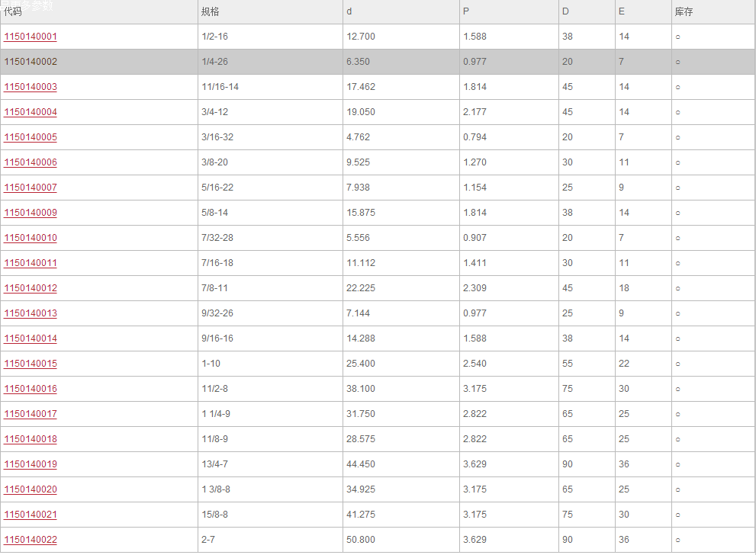The width and height of the screenshot is (756, 555).
Task: Click the stock circle icon for 1150140021
Action: (x=678, y=515)
